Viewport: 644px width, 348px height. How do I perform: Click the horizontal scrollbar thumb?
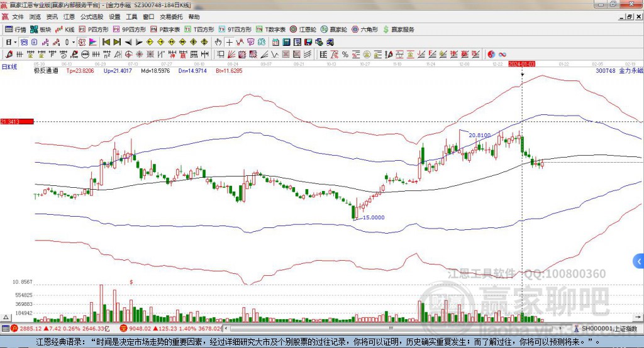[391, 329]
